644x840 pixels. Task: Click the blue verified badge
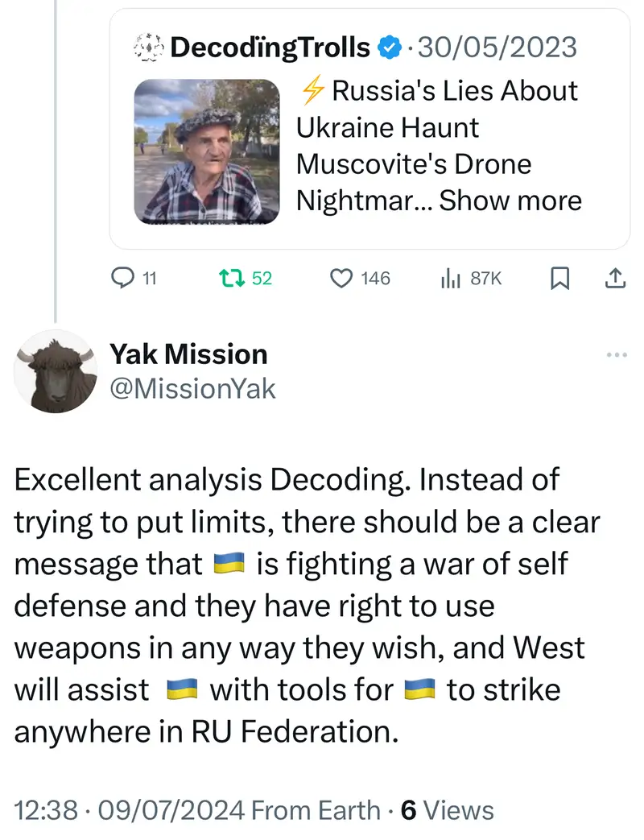click(x=390, y=48)
